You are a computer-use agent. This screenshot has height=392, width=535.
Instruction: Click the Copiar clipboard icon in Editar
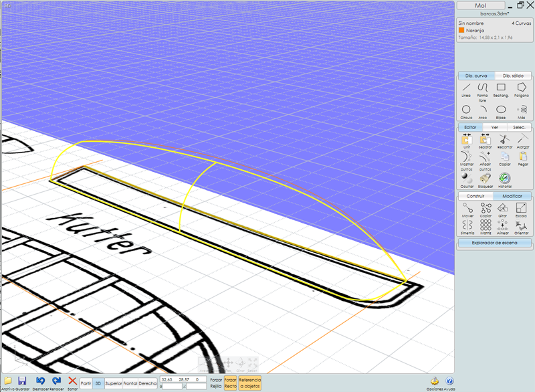coord(505,159)
